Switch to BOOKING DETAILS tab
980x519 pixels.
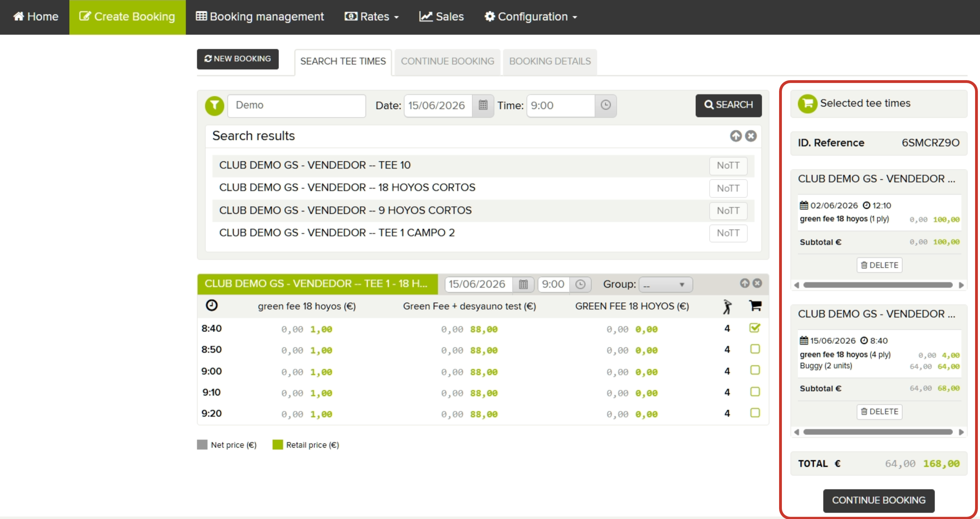click(x=550, y=61)
